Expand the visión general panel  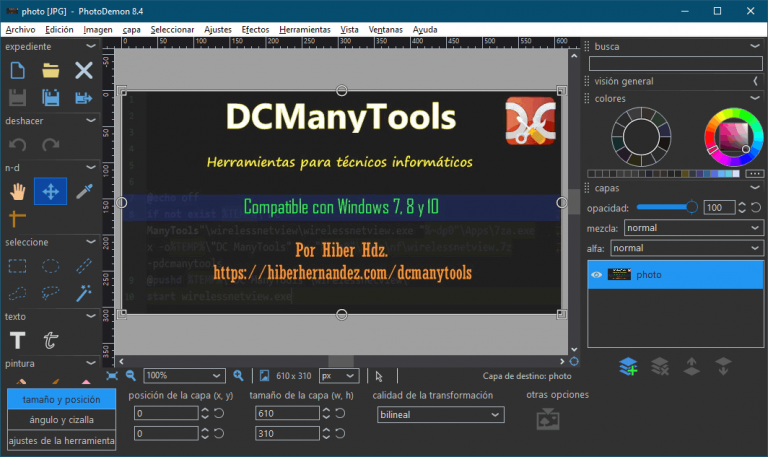point(755,81)
